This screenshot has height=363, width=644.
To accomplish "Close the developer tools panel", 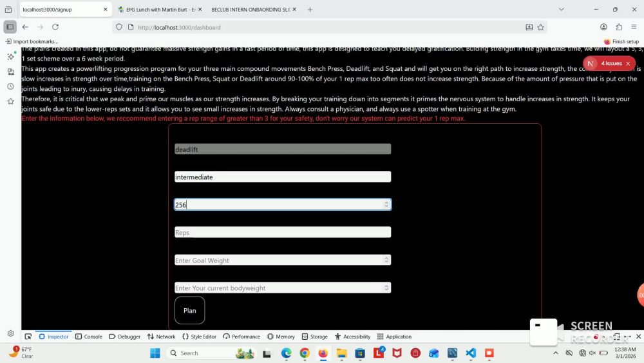I will pos(638,337).
